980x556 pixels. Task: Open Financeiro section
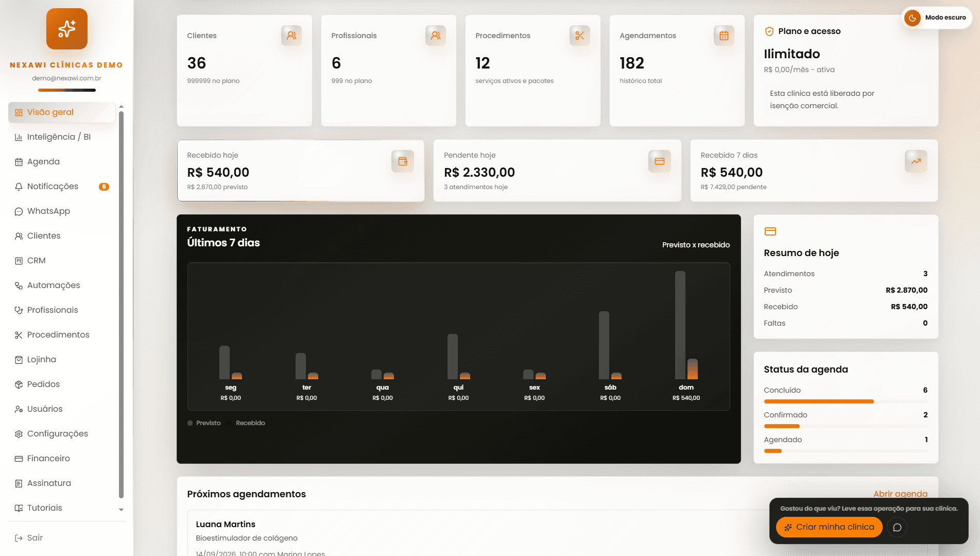pyautogui.click(x=62, y=459)
